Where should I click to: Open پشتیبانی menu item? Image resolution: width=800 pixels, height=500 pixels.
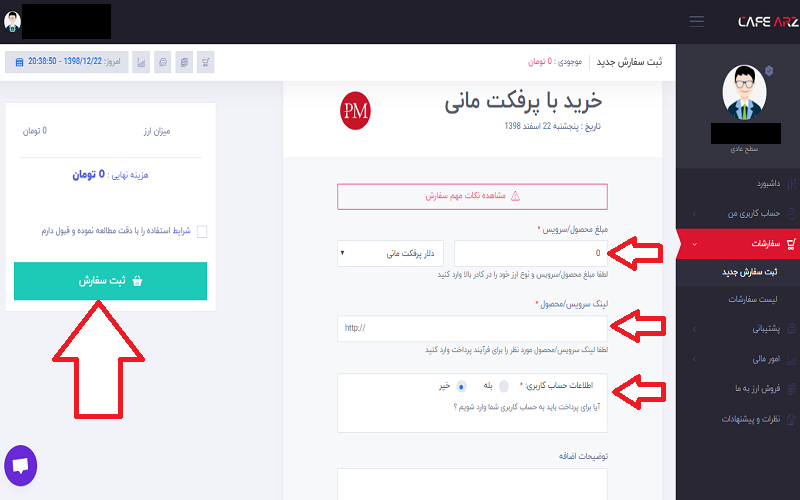[766, 329]
